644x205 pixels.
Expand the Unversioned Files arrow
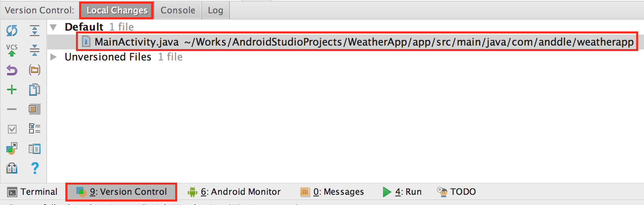pyautogui.click(x=54, y=57)
